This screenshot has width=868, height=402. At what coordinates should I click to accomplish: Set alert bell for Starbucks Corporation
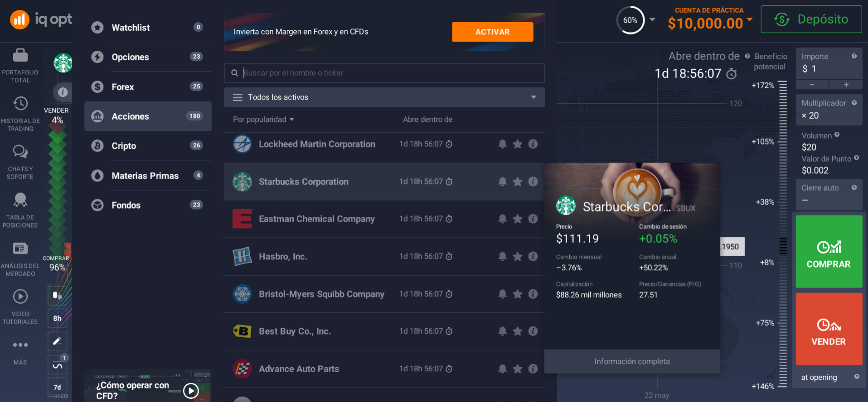coord(502,182)
